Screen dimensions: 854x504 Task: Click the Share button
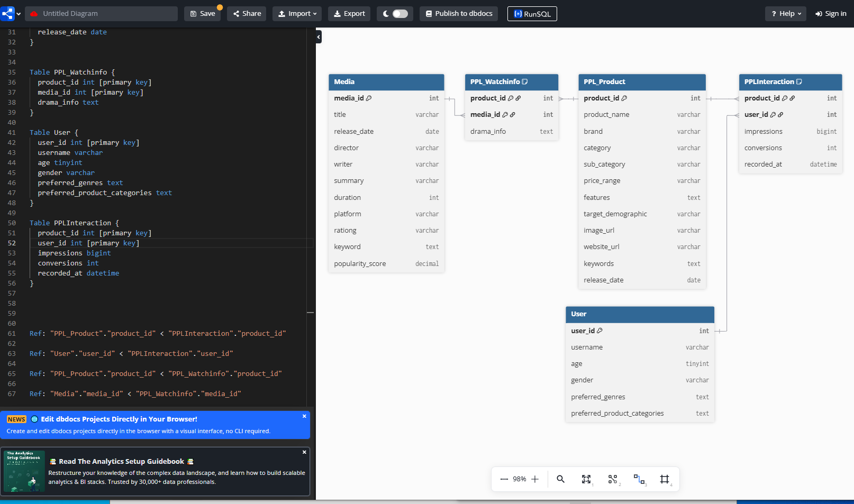(x=247, y=14)
